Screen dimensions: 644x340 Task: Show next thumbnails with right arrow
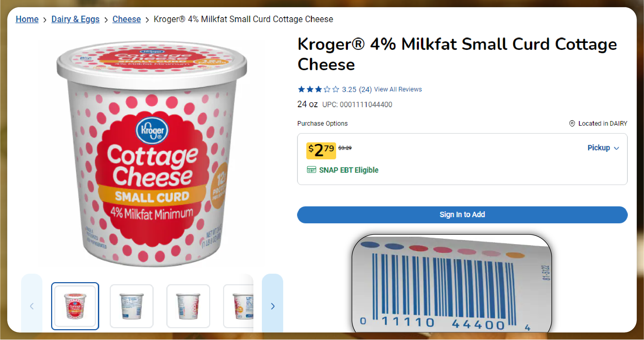coord(272,306)
